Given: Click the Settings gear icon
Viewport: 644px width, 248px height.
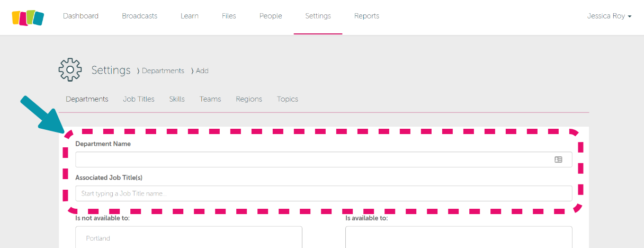Looking at the screenshot, I should pyautogui.click(x=70, y=70).
